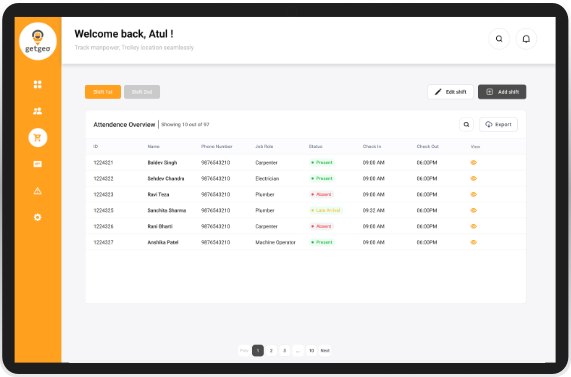Click the name Sahdev Chandra
Image resolution: width=571 pixels, height=377 pixels.
click(166, 178)
